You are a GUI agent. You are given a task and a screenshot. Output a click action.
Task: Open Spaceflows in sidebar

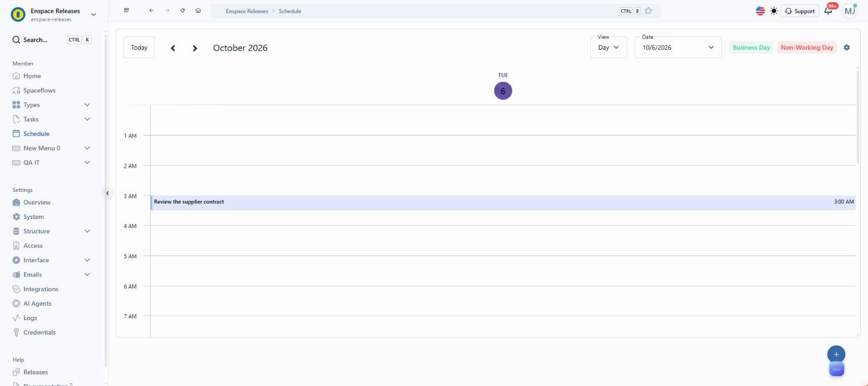[x=39, y=90]
